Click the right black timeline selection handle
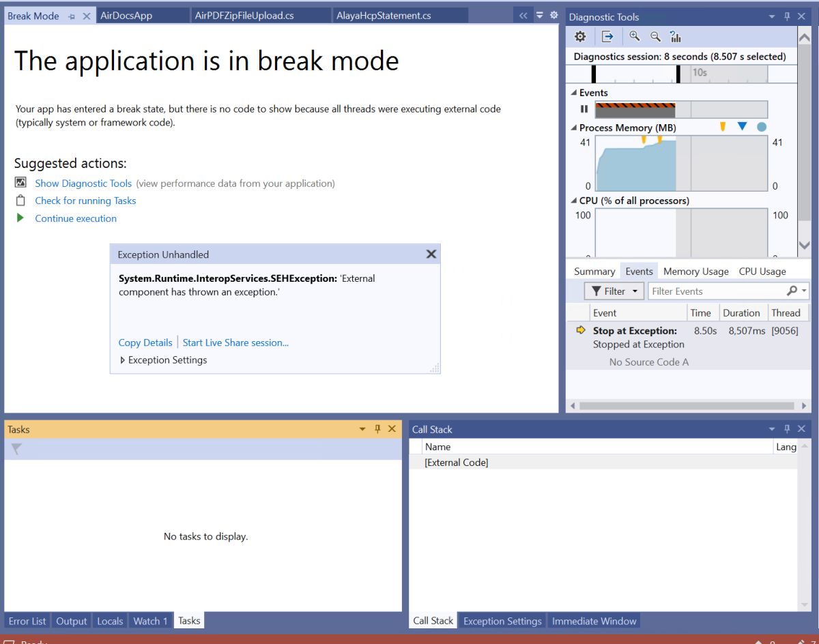819x644 pixels. (x=678, y=74)
